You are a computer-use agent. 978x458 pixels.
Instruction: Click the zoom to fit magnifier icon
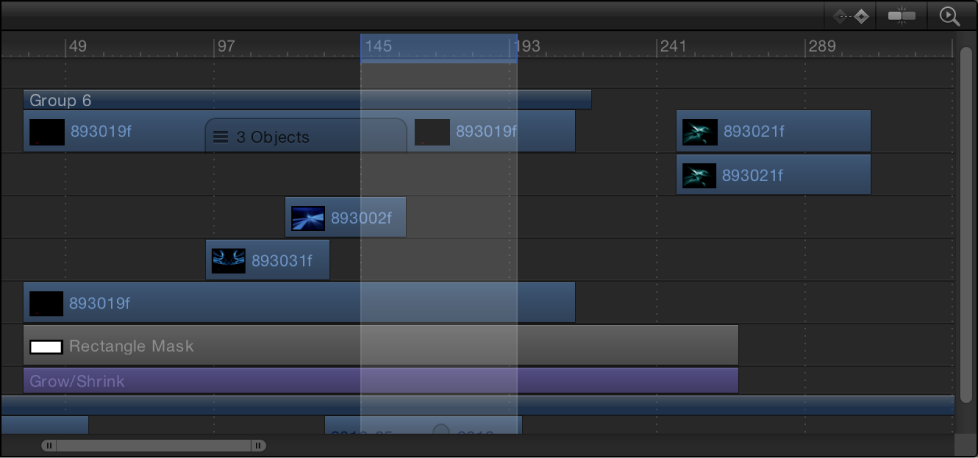950,16
